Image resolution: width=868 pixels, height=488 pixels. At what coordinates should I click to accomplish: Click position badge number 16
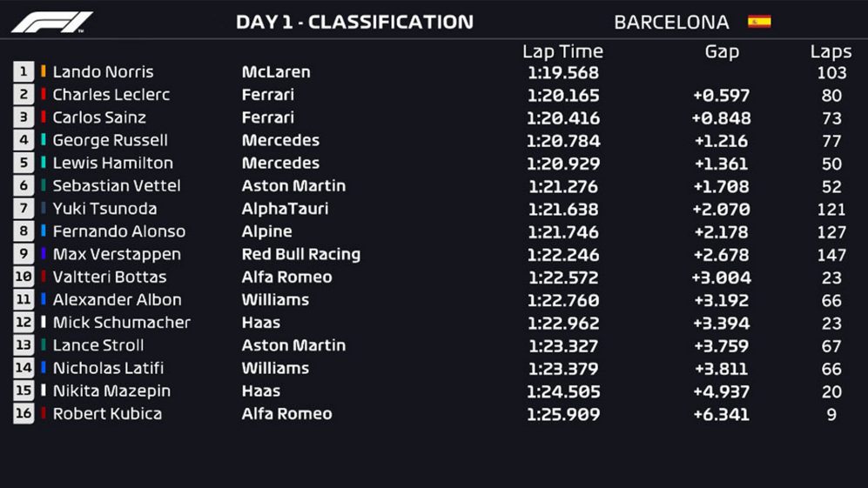24,413
